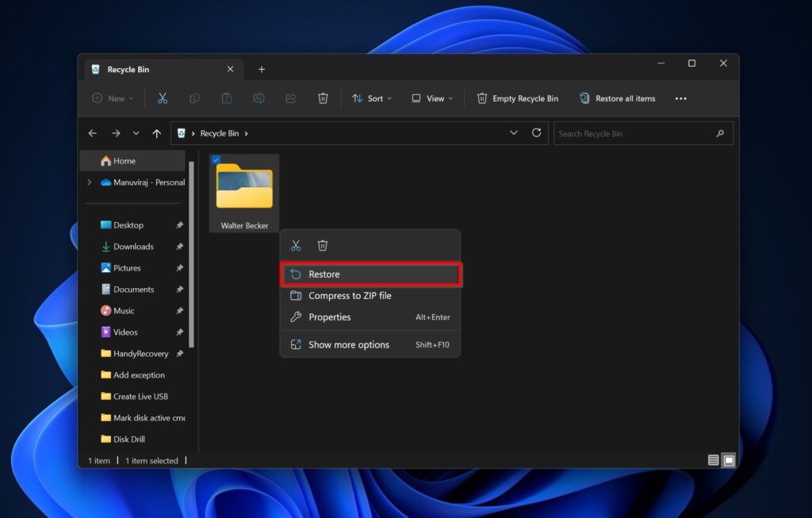
Task: Open the Sort dropdown
Action: [372, 98]
